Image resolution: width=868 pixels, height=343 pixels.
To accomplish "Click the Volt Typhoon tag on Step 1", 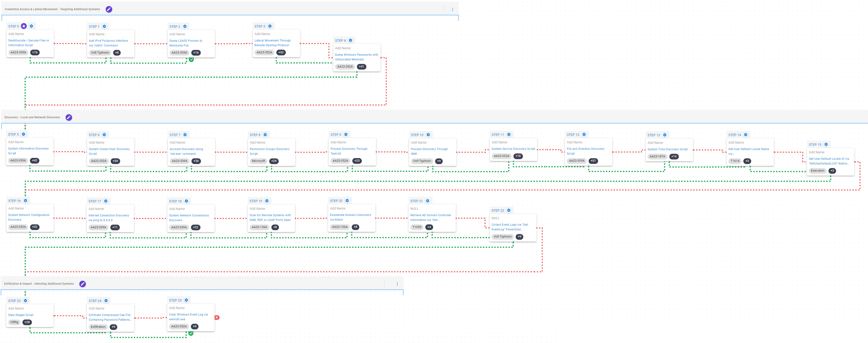I will pyautogui.click(x=100, y=53).
